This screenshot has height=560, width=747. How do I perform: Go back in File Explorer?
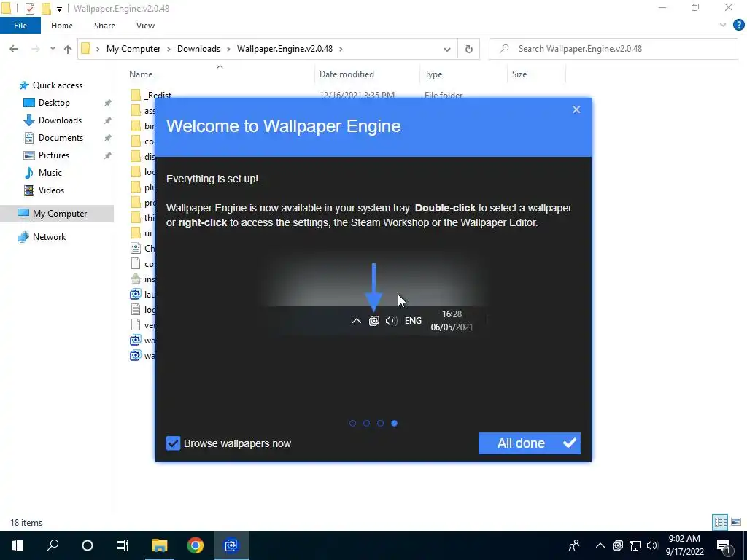[x=14, y=49]
